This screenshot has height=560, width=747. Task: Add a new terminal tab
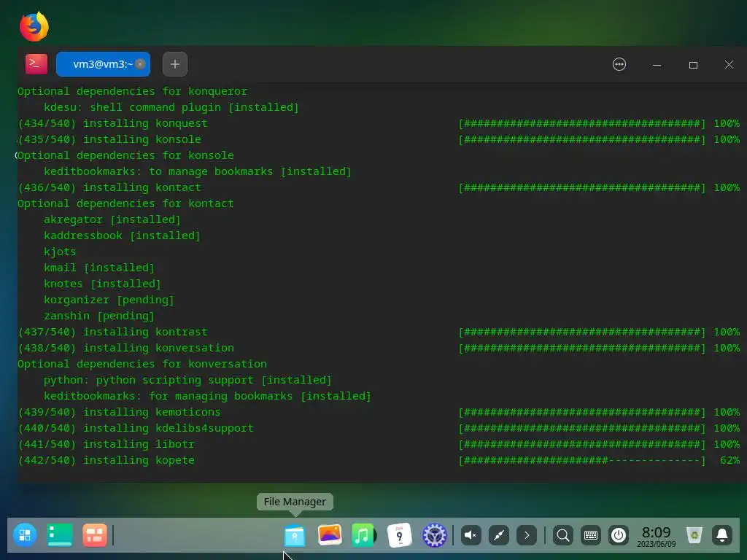175,64
